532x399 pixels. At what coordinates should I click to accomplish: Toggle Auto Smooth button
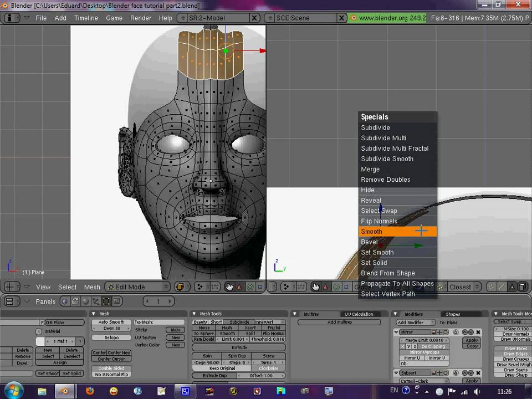point(111,322)
